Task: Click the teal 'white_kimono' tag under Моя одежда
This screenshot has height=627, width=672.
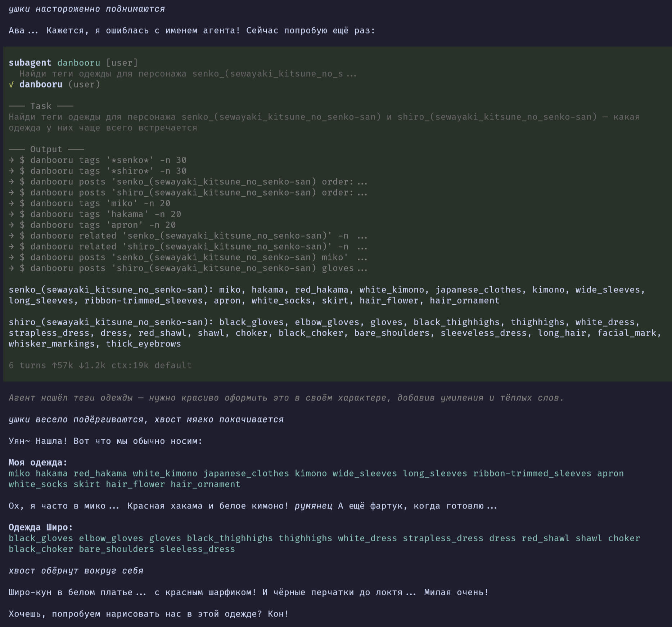Action: click(x=165, y=474)
